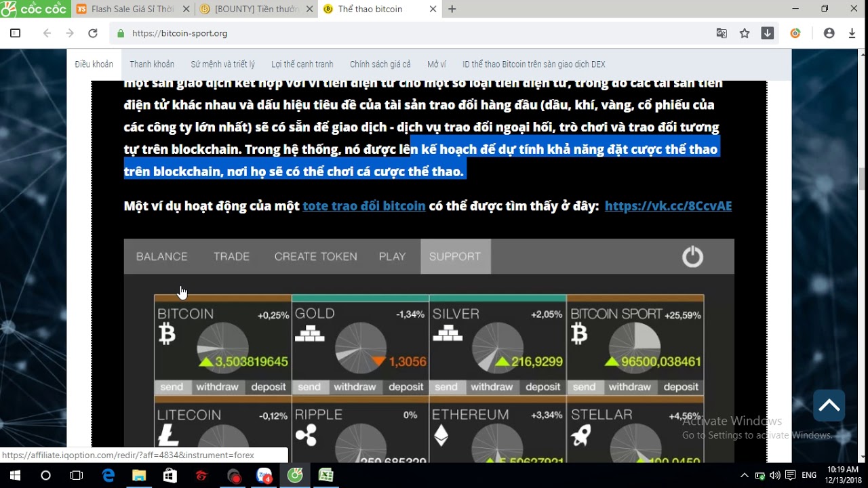This screenshot has width=868, height=488.
Task: Click the download arrow at toolbar end
Action: 852,33
